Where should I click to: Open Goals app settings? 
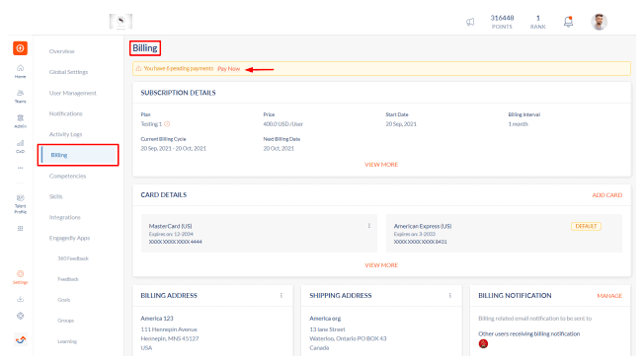coord(63,300)
